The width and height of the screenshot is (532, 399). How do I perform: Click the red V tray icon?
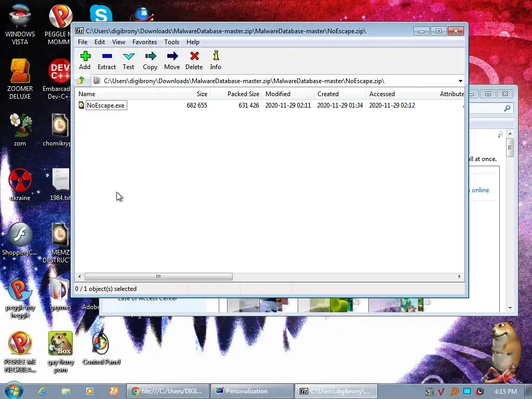coord(441,392)
